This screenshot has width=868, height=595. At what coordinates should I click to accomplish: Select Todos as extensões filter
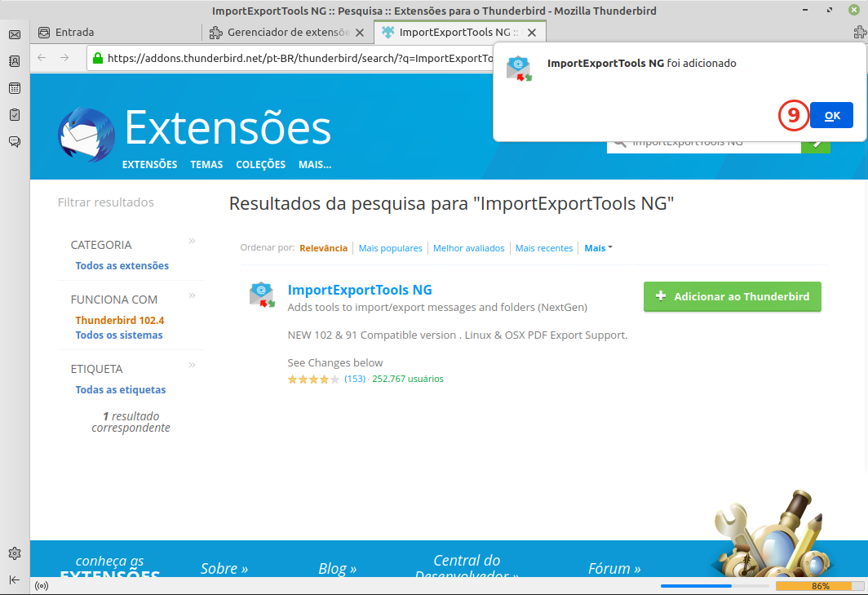tap(122, 266)
